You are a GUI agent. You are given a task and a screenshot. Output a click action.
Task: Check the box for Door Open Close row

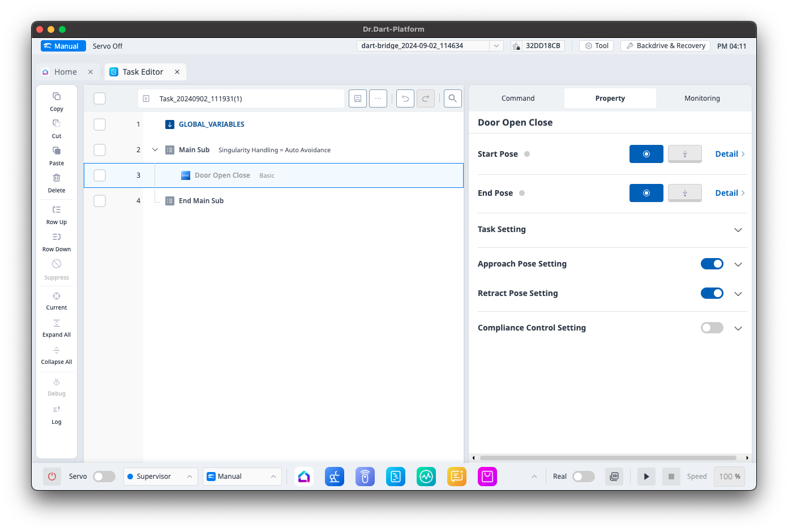click(x=100, y=175)
